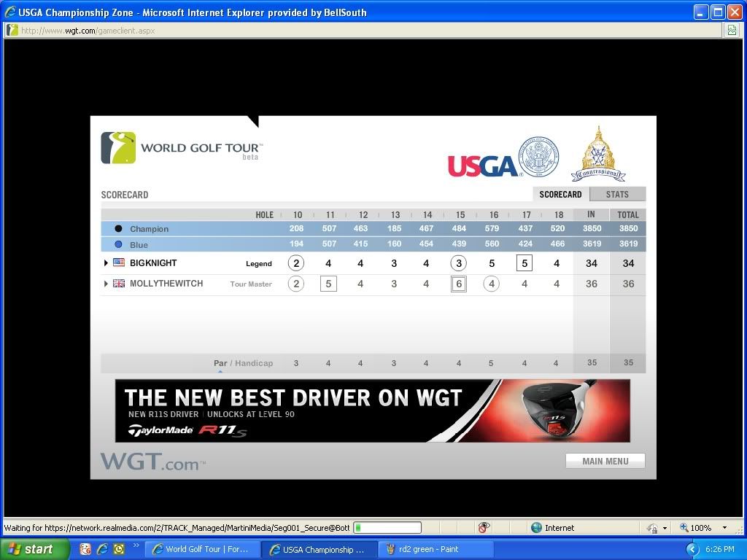Click the World Golf Tour logo
Image resolution: width=747 pixels, height=560 pixels.
[180, 148]
